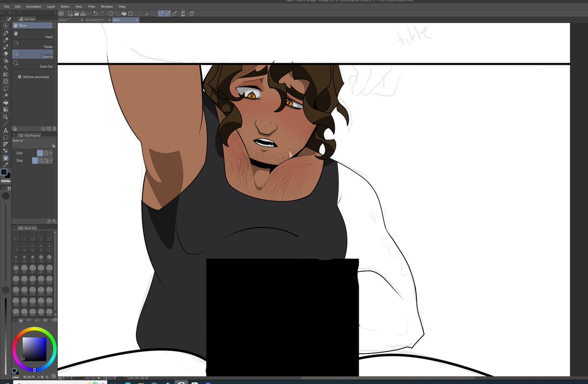Click the Brush Size panel tab
Image resolution: width=588 pixels, height=384 pixels.
click(x=27, y=228)
